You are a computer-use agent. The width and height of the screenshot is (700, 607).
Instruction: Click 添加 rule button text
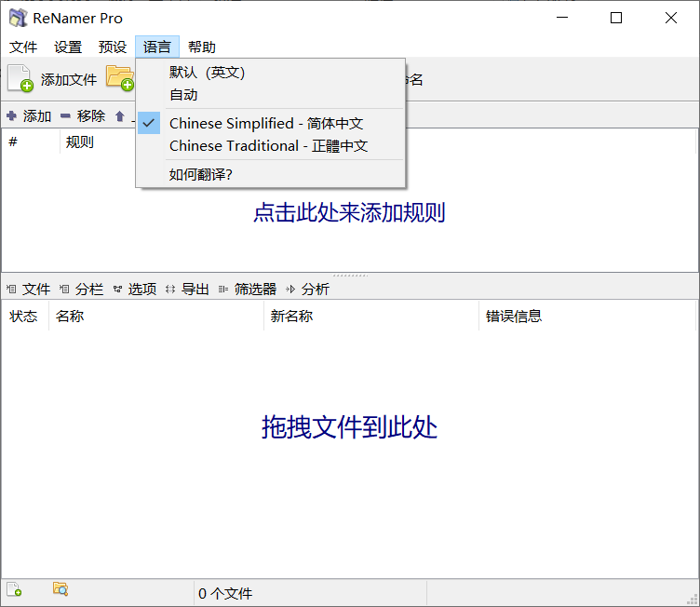tap(37, 116)
